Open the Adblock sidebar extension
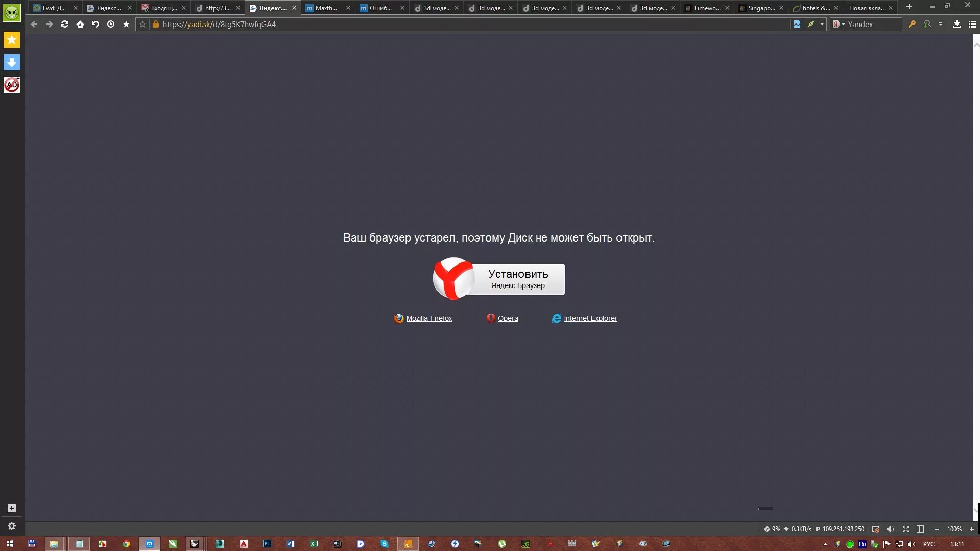 coord(12,85)
